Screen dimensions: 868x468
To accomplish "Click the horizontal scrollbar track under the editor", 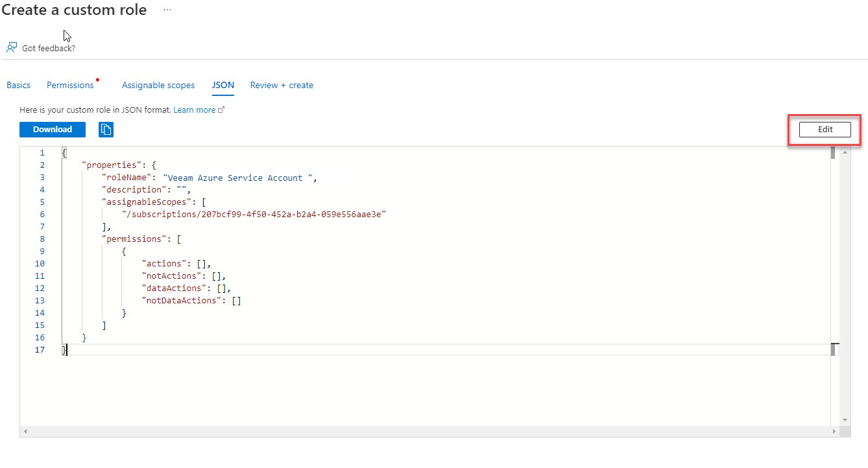I will point(428,432).
